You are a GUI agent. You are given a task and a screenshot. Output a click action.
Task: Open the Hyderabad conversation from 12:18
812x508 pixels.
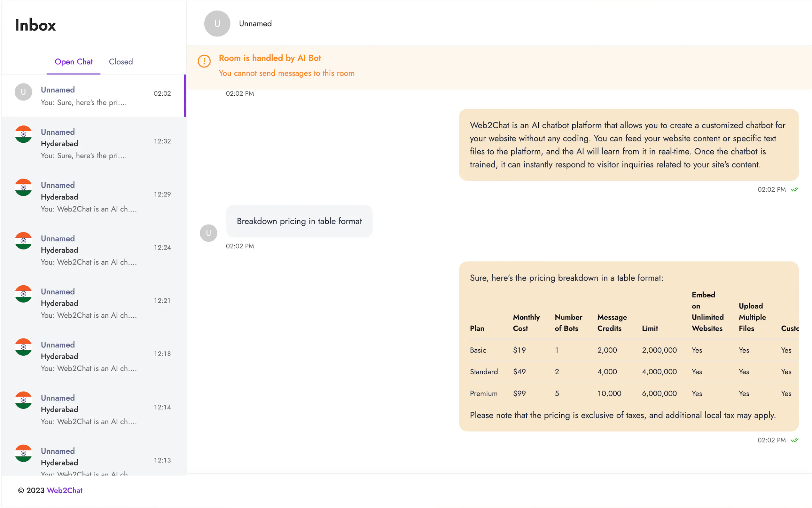tap(94, 355)
